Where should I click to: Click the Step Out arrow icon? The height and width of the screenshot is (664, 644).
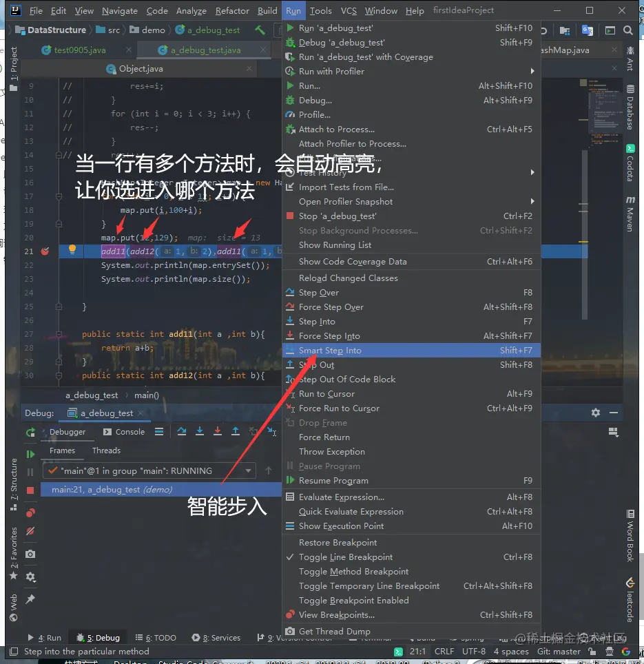tap(235, 431)
